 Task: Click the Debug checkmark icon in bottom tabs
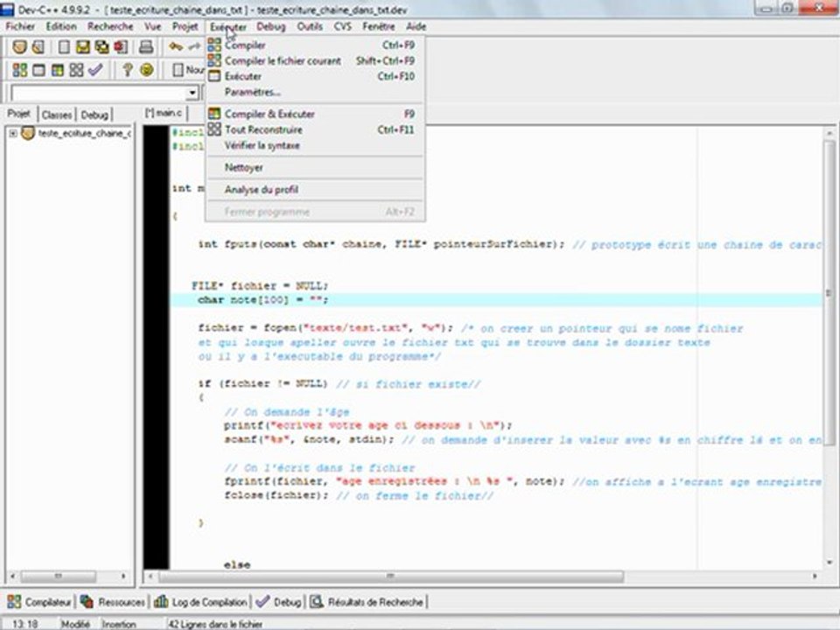click(x=262, y=602)
